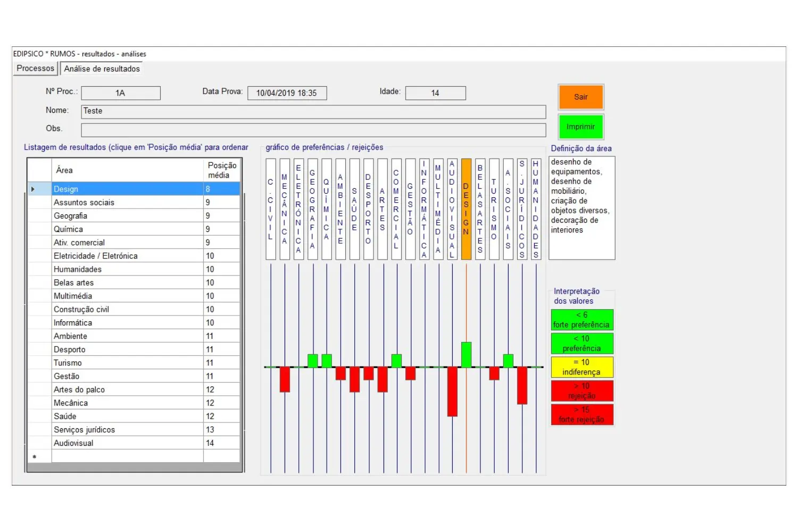The height and width of the screenshot is (532, 798).
Task: Click the green Imprimir button
Action: coord(581,127)
